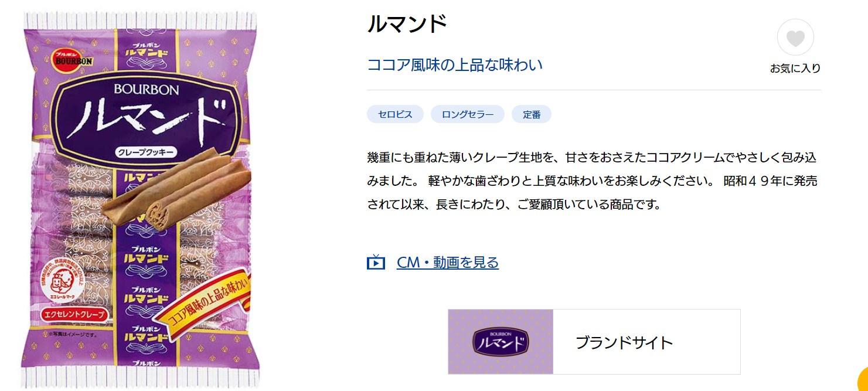Open the ブランドサイト banner text
The width and height of the screenshot is (868, 391).
coord(624,342)
